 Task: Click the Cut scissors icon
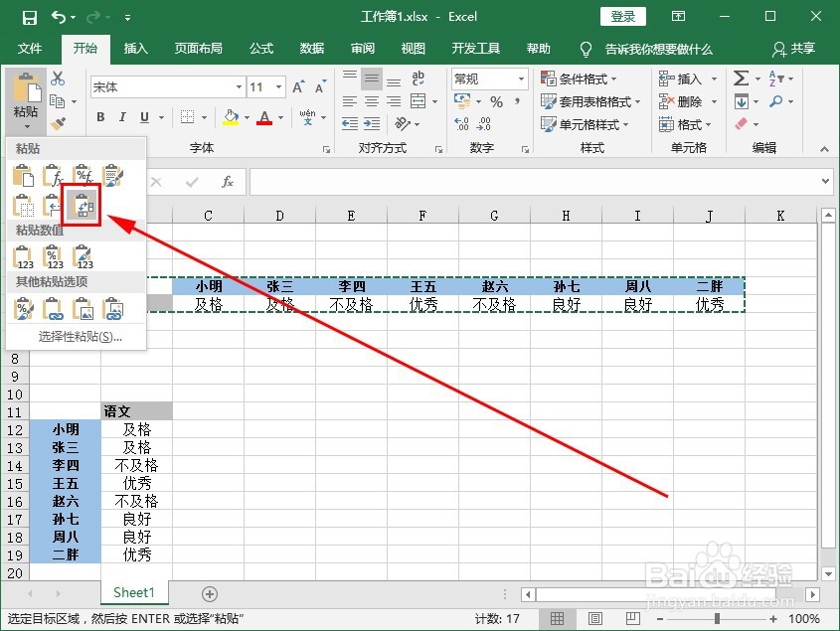click(x=58, y=79)
